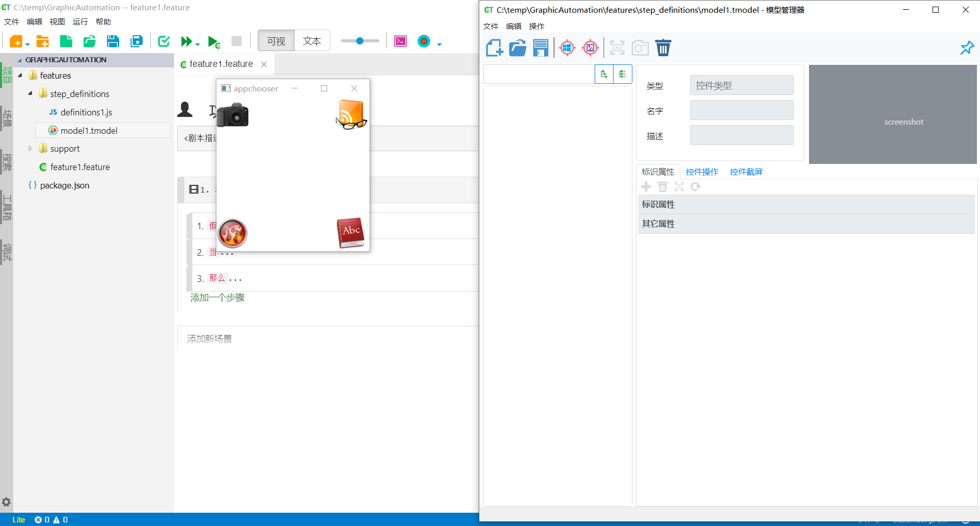Switch to 文本 text view mode
Image resolution: width=980 pixels, height=526 pixels.
(312, 41)
